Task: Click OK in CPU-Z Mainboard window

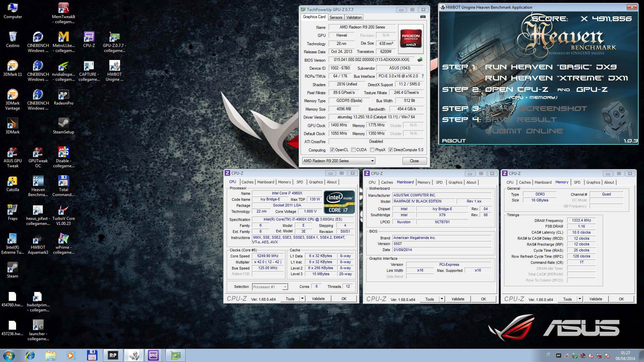Action: tap(483, 299)
